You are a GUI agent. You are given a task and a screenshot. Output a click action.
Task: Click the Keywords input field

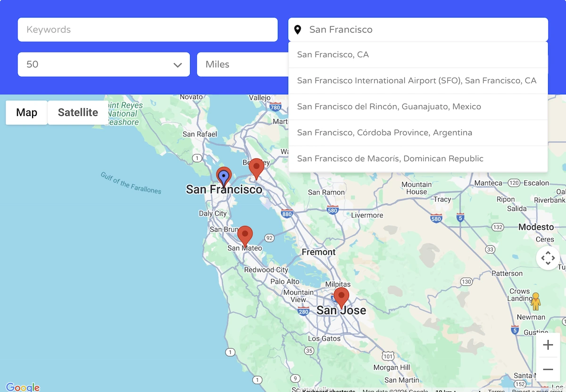[148, 29]
